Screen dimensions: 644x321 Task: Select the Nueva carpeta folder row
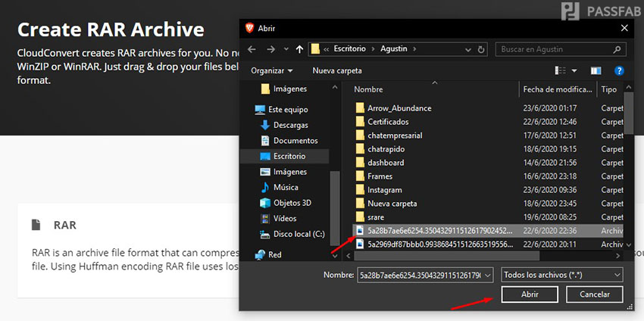[489, 203]
